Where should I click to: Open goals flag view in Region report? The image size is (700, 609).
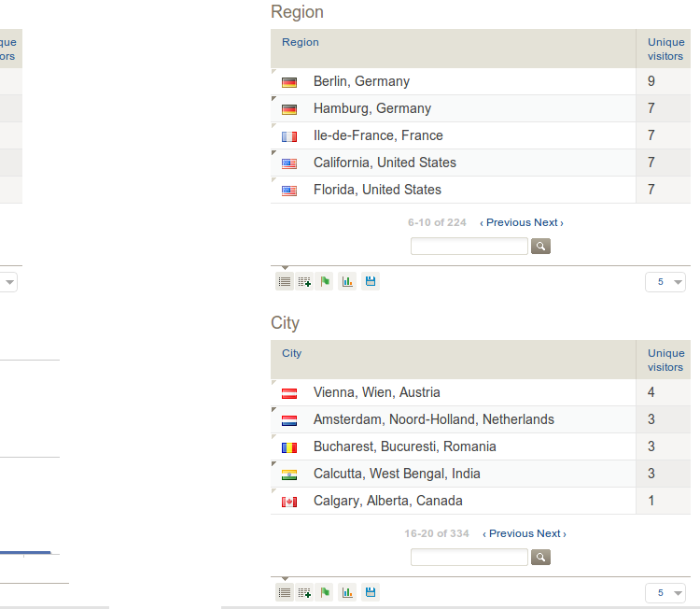[325, 281]
